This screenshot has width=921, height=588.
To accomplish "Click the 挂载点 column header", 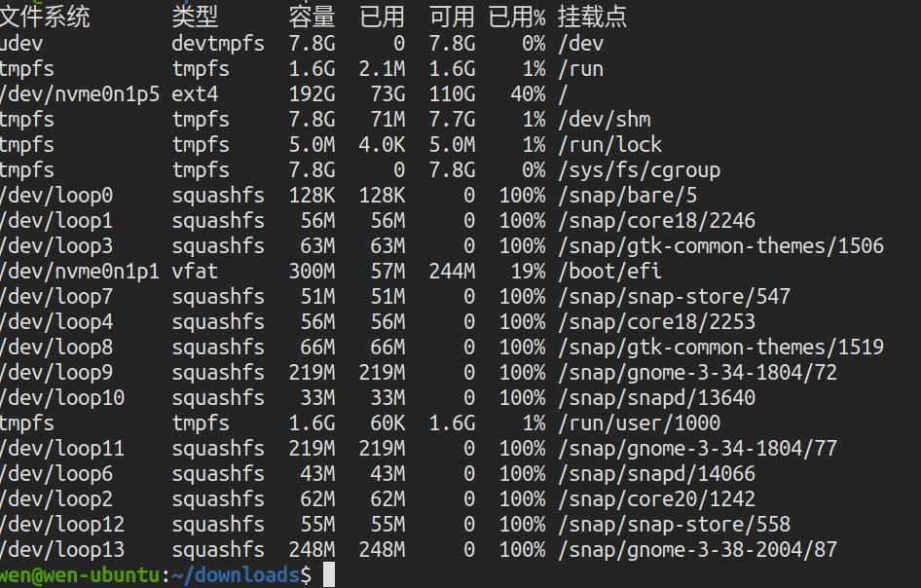I will click(x=592, y=16).
